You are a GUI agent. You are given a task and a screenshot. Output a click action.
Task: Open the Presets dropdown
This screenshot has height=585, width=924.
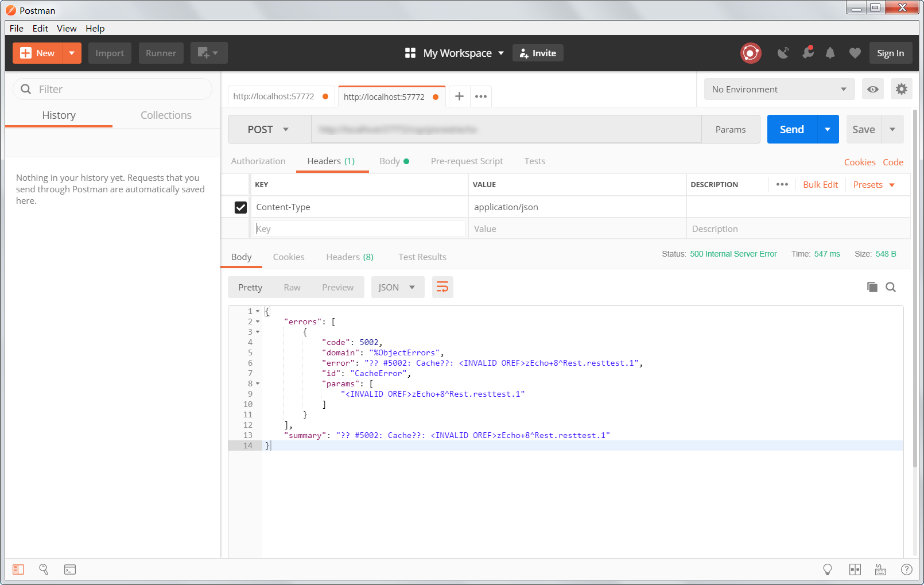tap(874, 184)
